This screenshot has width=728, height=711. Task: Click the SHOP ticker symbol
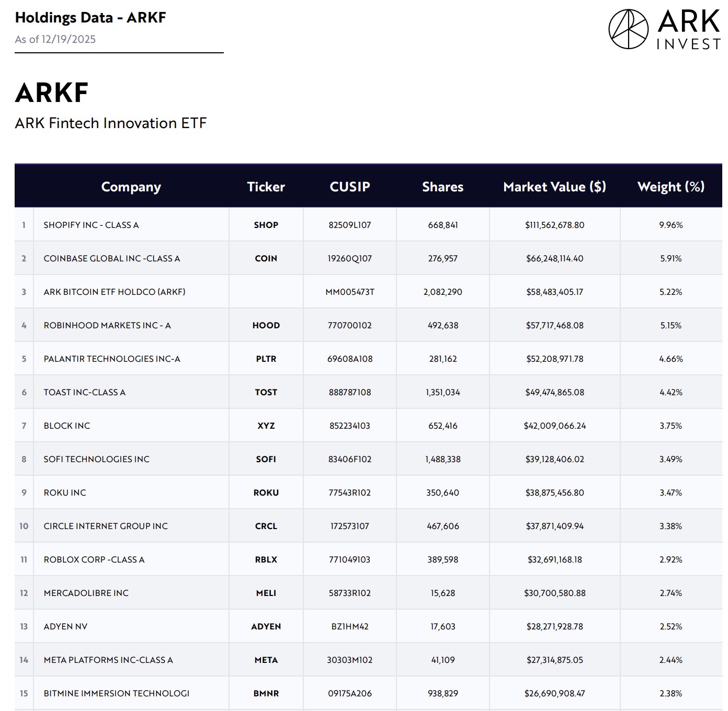(x=266, y=225)
